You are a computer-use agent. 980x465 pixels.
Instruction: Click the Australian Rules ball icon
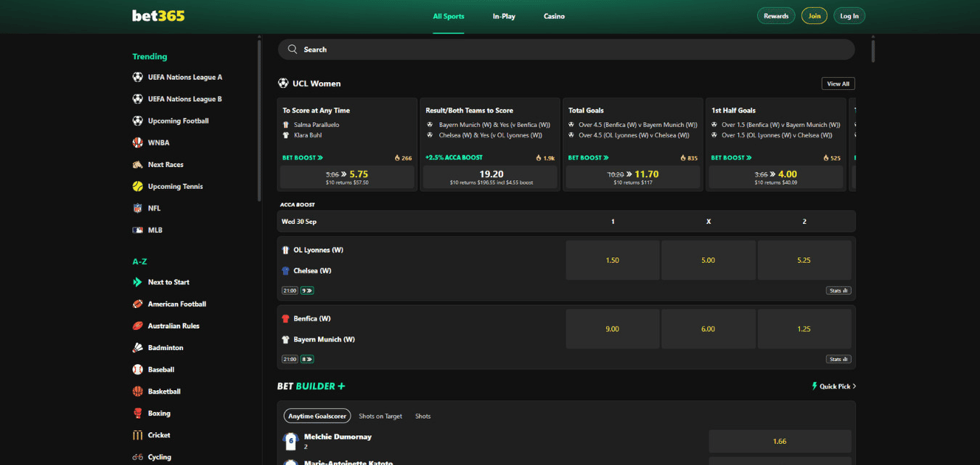(137, 325)
